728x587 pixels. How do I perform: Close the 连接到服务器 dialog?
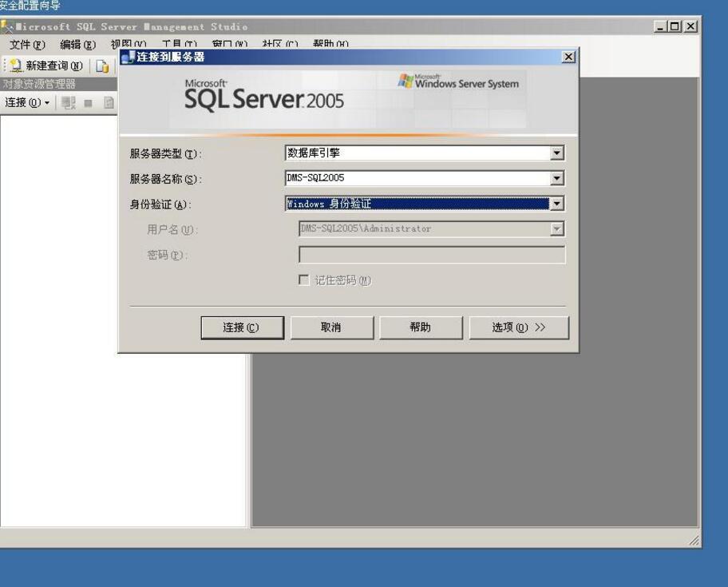click(568, 58)
